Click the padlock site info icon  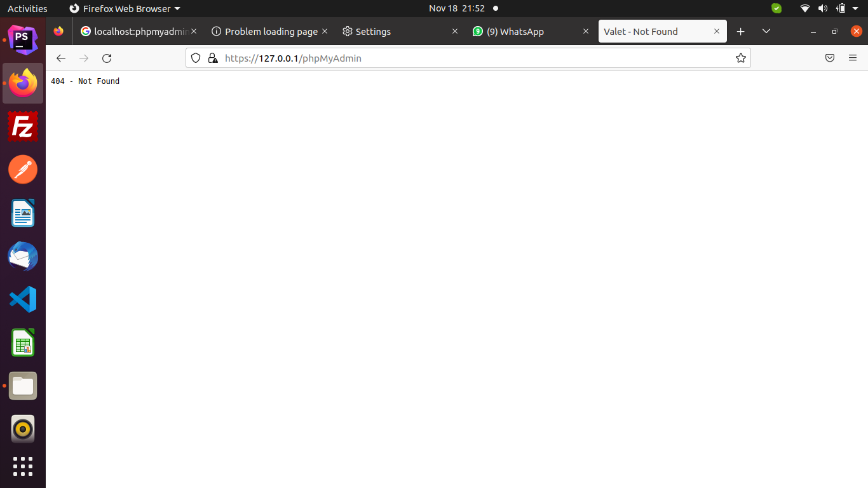click(212, 58)
